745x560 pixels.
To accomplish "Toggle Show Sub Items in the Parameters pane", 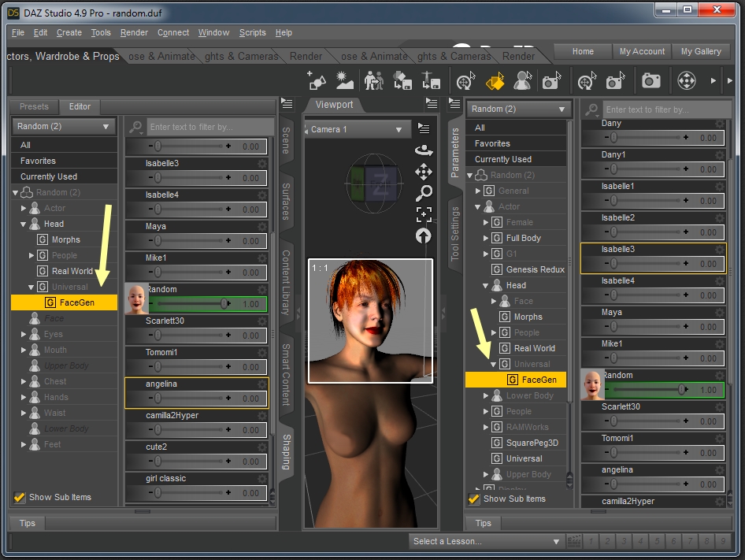I will [x=474, y=499].
